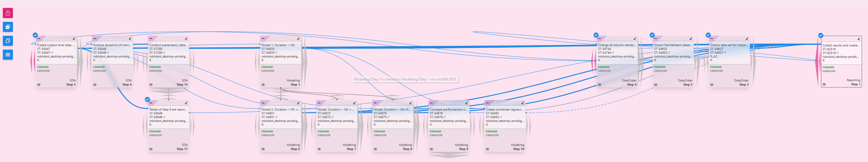This screenshot has width=868, height=162.
Task: Edit the Modeling Step 1 card via pencil
Action: [x=298, y=39]
